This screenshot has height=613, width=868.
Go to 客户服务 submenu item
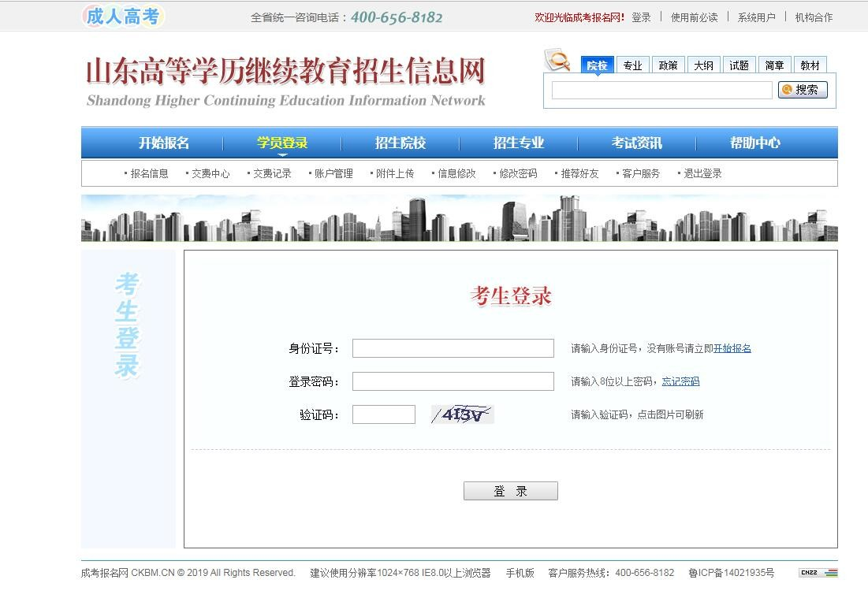(641, 173)
